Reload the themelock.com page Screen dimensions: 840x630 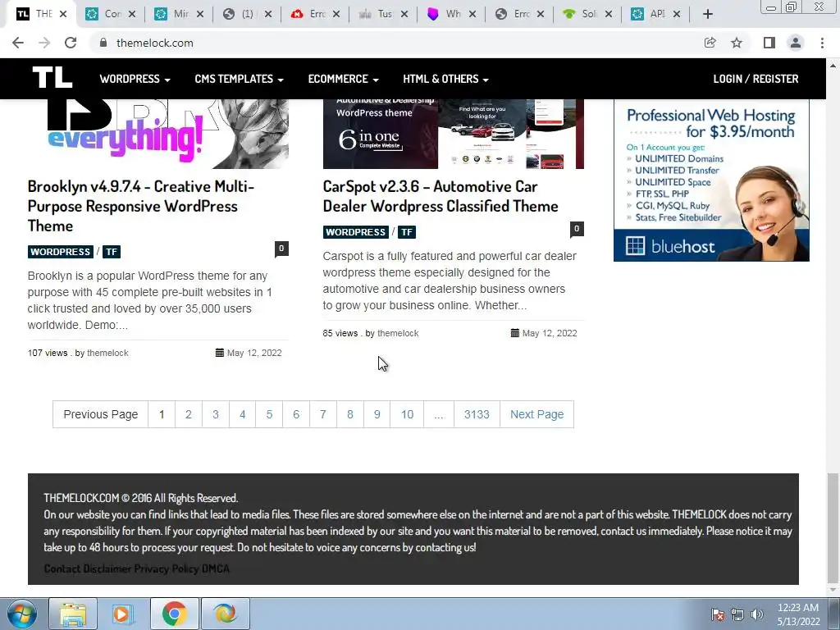pyautogui.click(x=71, y=43)
